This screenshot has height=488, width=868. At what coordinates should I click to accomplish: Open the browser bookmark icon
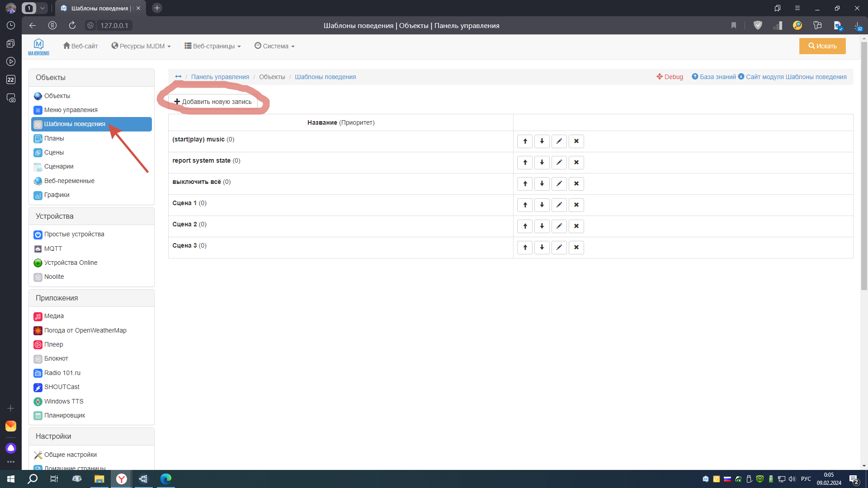click(733, 26)
